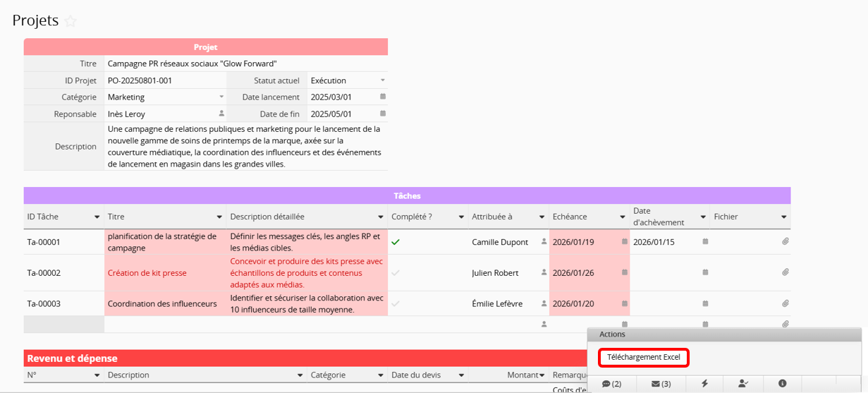Open user picker beside Julien Robert
This screenshot has width=868, height=393.
tap(544, 273)
